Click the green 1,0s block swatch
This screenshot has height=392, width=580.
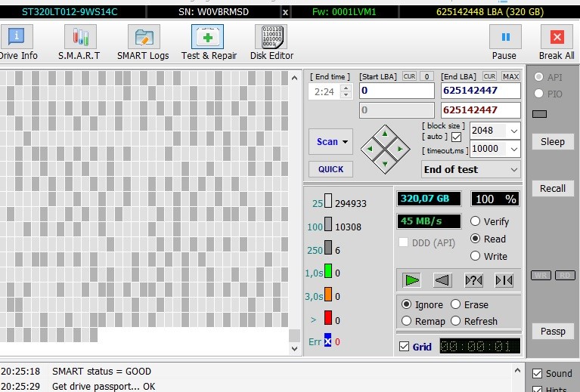(x=328, y=270)
